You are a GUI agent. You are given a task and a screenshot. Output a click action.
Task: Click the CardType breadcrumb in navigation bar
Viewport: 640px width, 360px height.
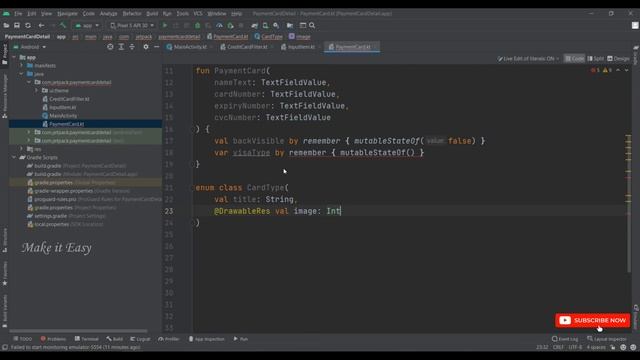(x=269, y=36)
